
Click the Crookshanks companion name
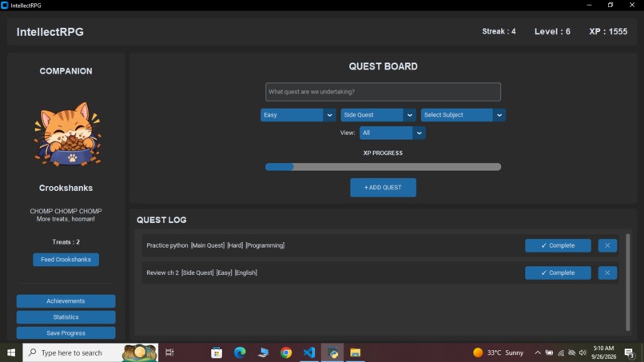coord(66,188)
